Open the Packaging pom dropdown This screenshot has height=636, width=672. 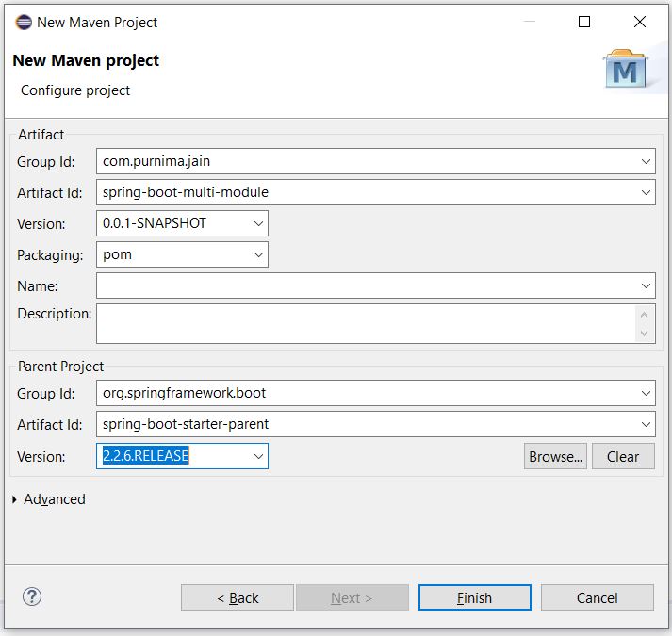click(258, 254)
